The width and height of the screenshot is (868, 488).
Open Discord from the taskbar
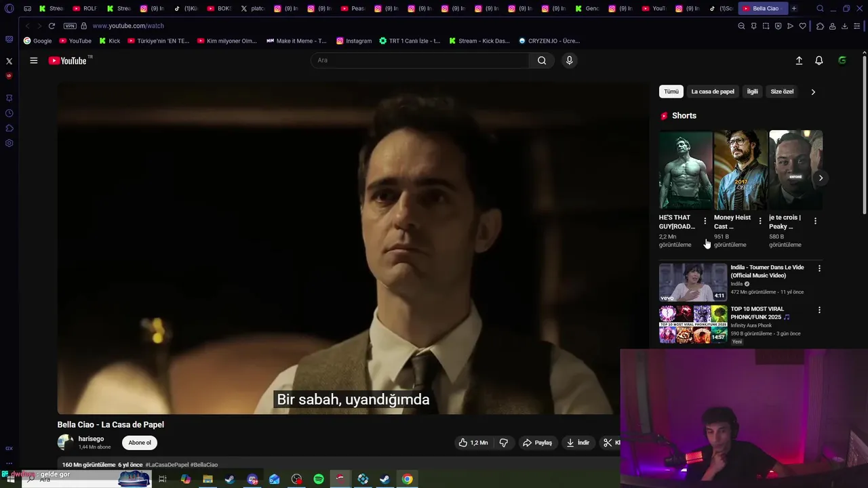tap(252, 479)
